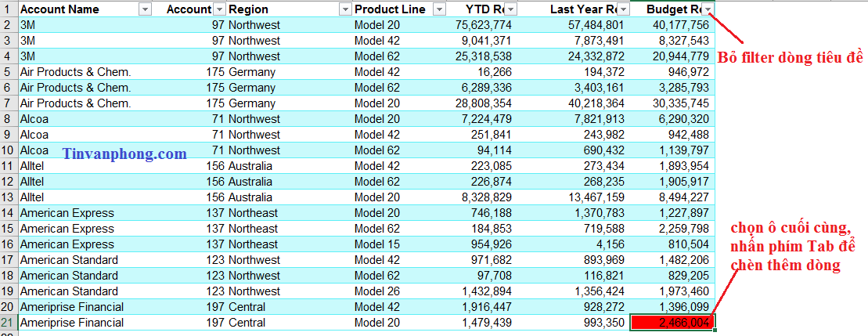Screen dimensions: 868x336
Task: Select cell with value 1,139,797
Action: coord(673,150)
